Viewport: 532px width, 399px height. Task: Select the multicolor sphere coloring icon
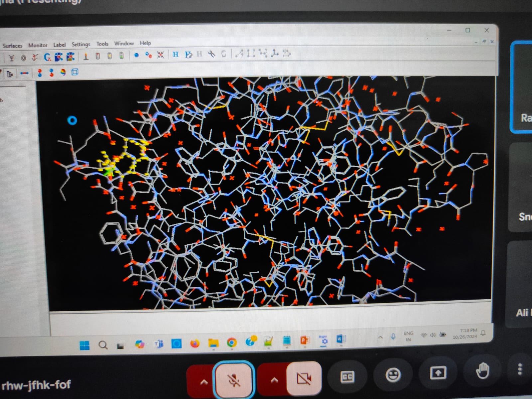[63, 72]
